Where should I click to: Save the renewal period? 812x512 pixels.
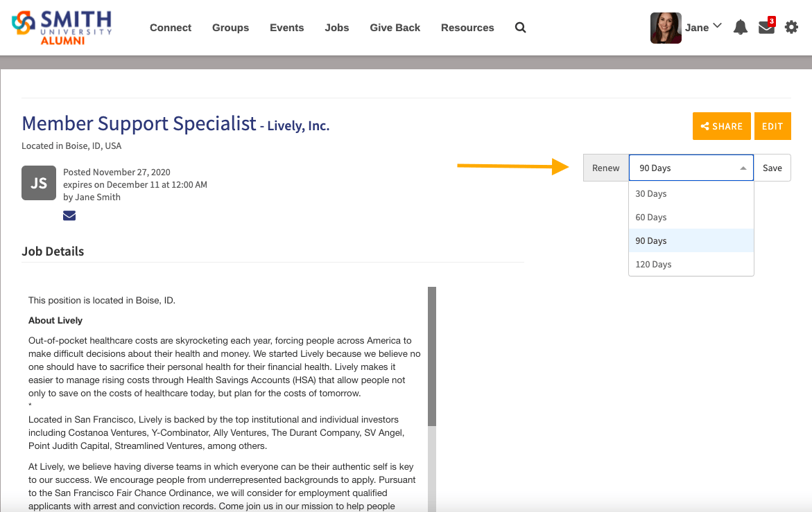[772, 168]
